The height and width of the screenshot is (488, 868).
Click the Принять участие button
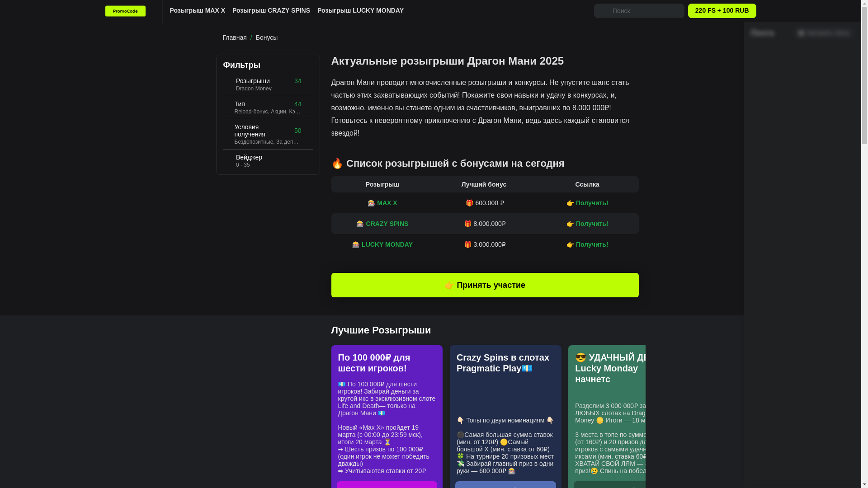click(485, 285)
